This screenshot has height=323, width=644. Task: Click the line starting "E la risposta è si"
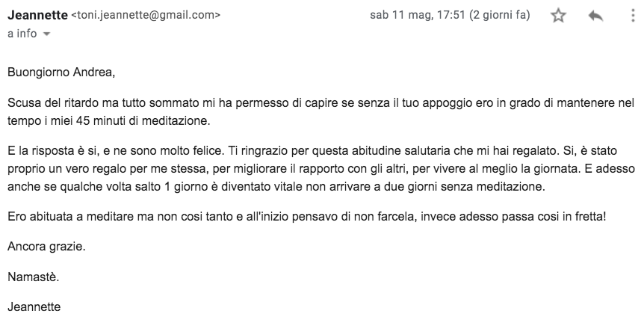coord(312,151)
